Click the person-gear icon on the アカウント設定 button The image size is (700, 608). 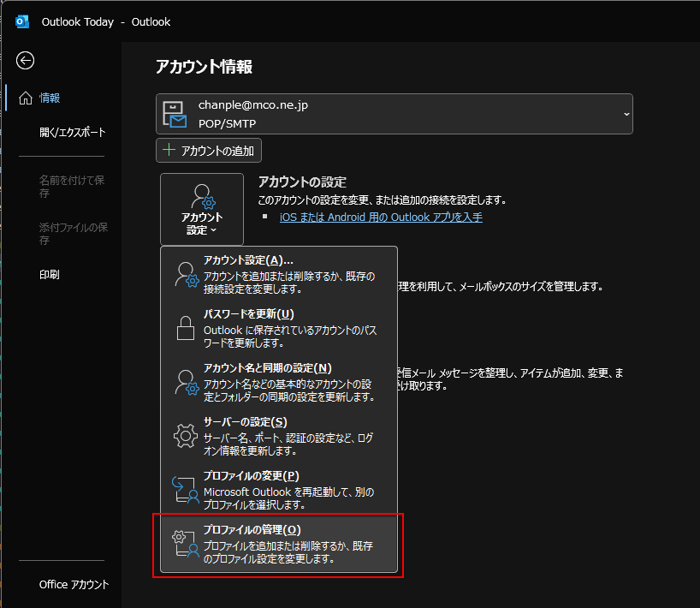click(x=203, y=197)
